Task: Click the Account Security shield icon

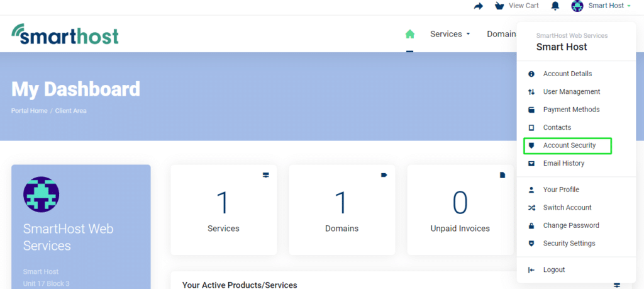Action: 531,145
